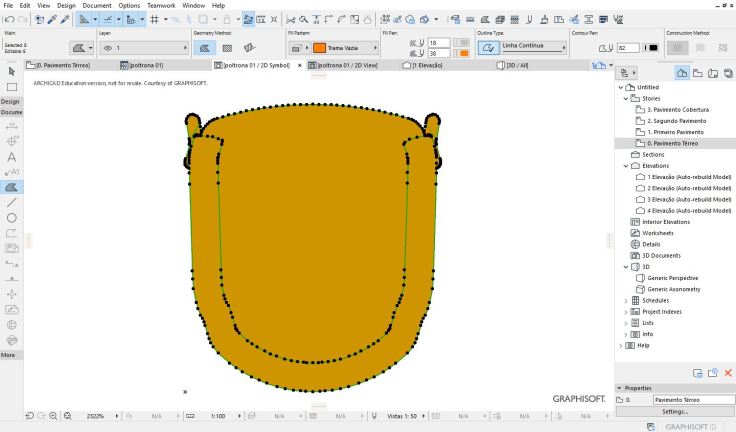Select the Circle/Arc tool in toolbox
Screen dimensions: 736x432
tap(12, 217)
